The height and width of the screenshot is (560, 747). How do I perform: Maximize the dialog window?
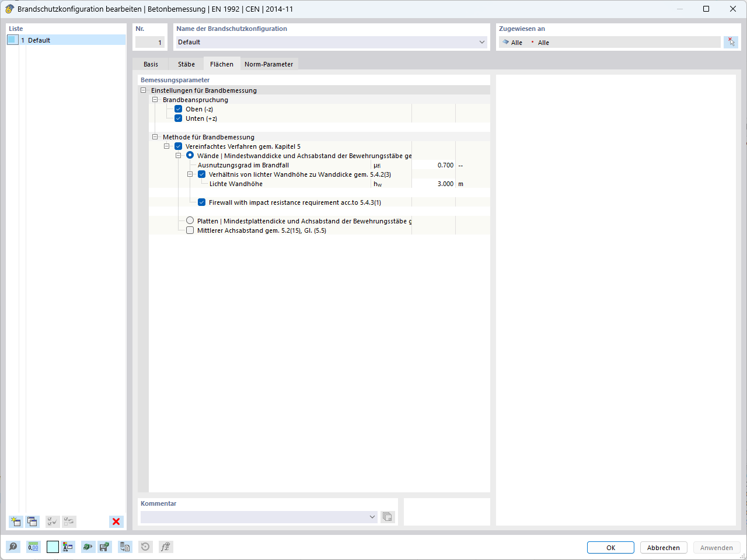(706, 9)
